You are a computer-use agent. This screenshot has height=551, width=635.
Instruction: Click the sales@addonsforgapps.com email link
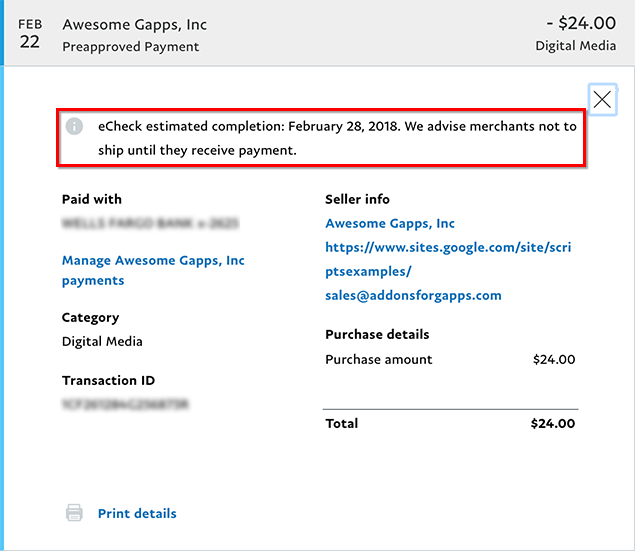(x=413, y=295)
